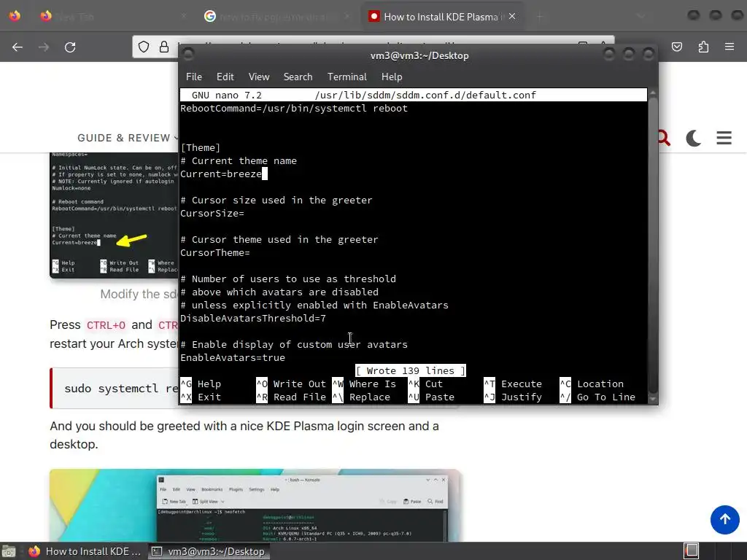Click Firefox forward arrow button
This screenshot has width=747, height=560.
pos(44,47)
